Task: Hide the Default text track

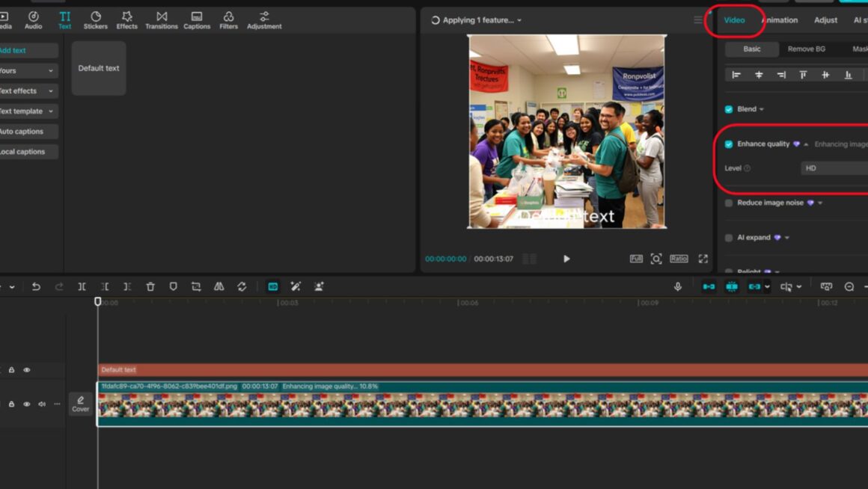Action: coord(27,369)
